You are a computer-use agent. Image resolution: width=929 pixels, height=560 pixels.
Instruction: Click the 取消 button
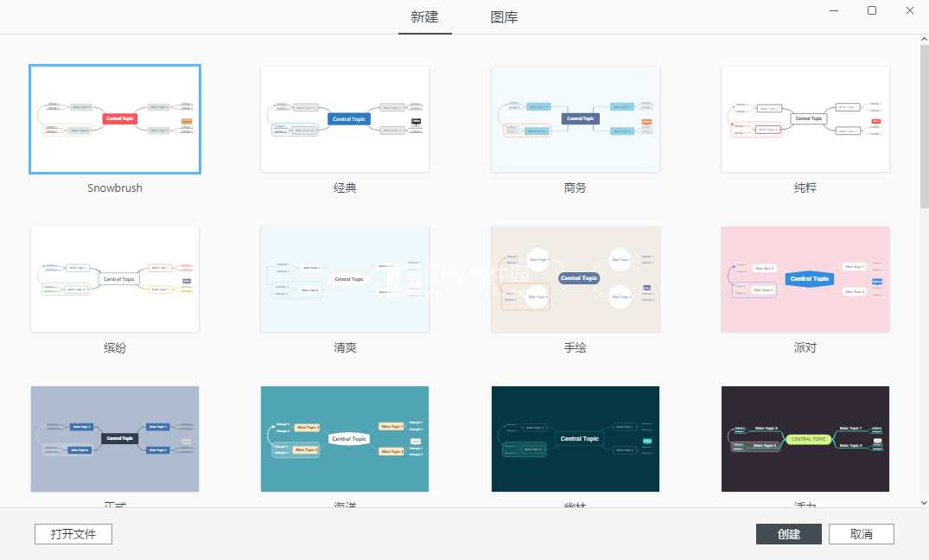tap(862, 534)
